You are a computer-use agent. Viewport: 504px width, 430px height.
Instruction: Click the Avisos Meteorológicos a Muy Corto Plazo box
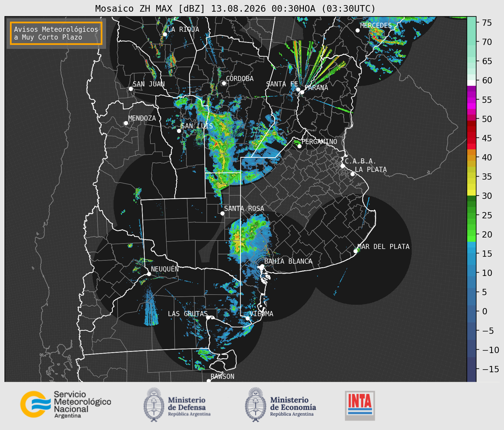tap(56, 33)
